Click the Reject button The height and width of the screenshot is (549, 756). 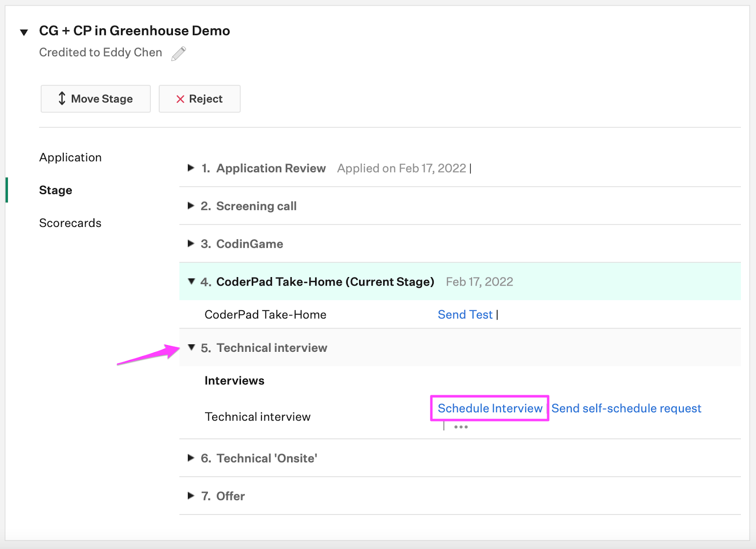[199, 99]
